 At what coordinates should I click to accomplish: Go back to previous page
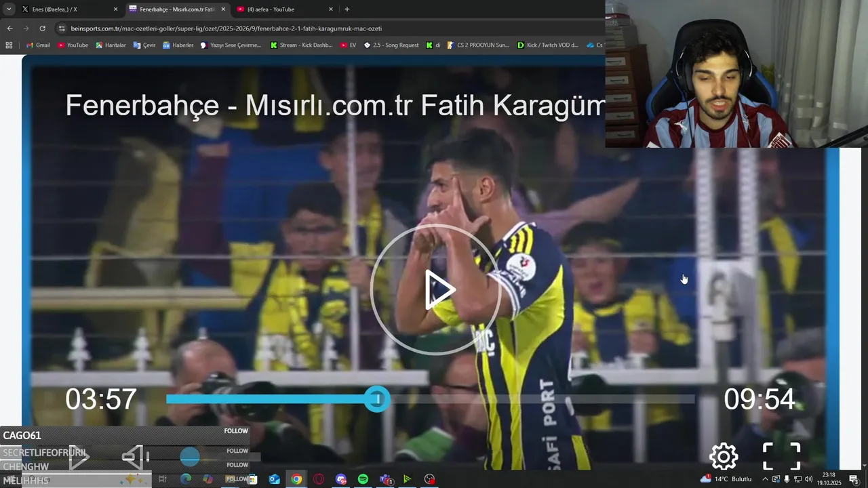(9, 28)
